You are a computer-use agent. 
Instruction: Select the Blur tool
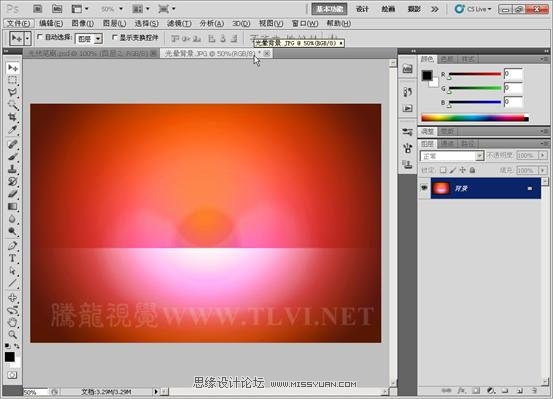pos(13,219)
